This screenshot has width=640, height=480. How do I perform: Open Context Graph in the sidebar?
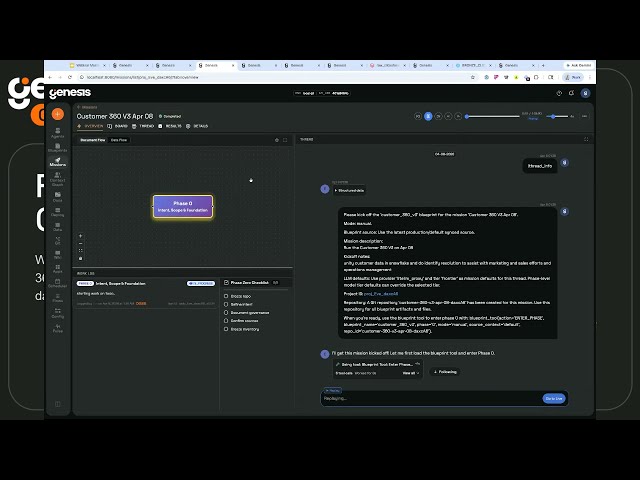(x=58, y=179)
